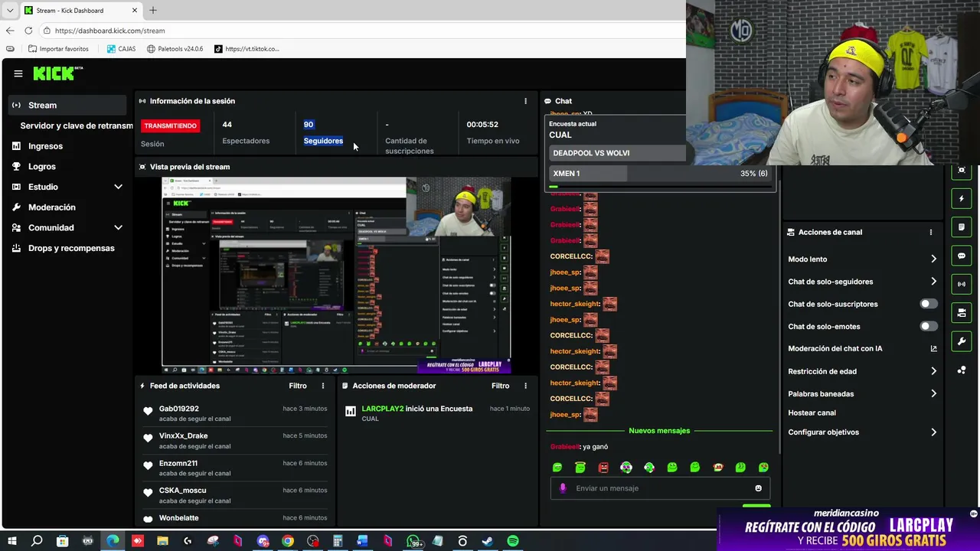Expand the Estudio sidebar section
The image size is (980, 551).
pos(118,187)
